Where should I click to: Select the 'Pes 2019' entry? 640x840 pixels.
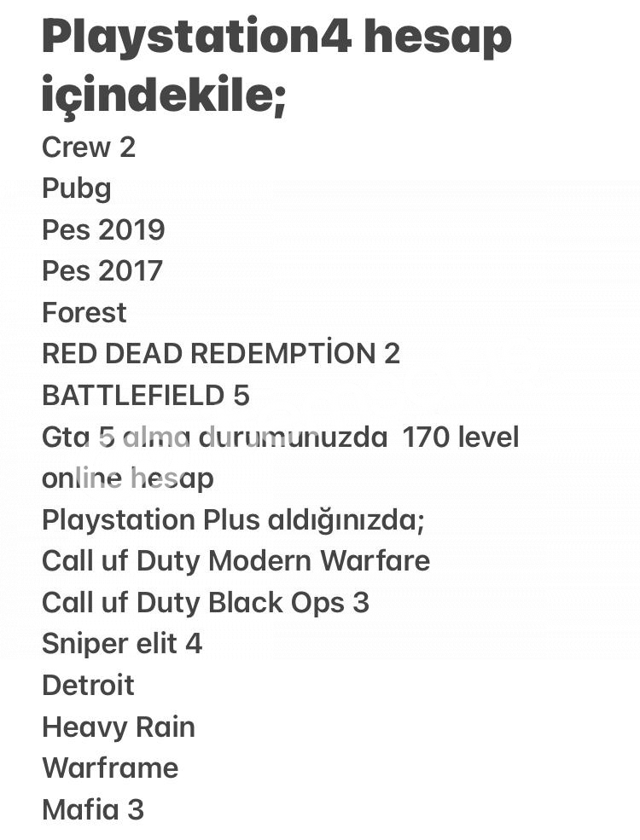click(103, 229)
